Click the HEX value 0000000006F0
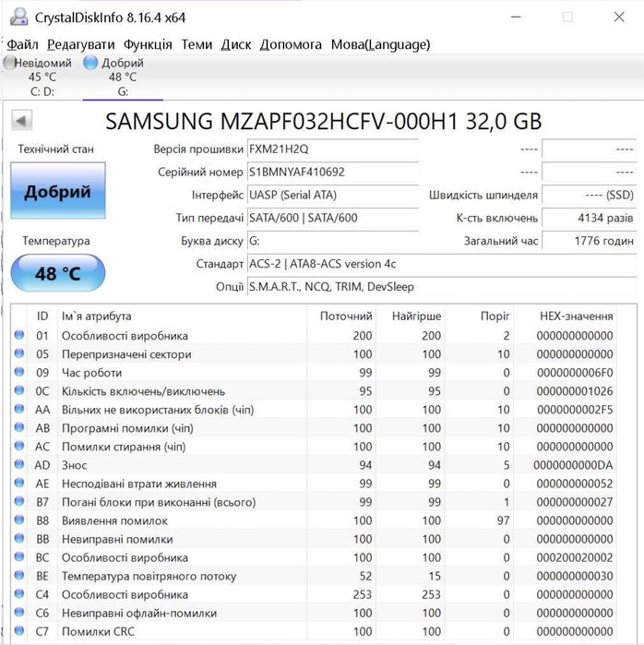 575,373
